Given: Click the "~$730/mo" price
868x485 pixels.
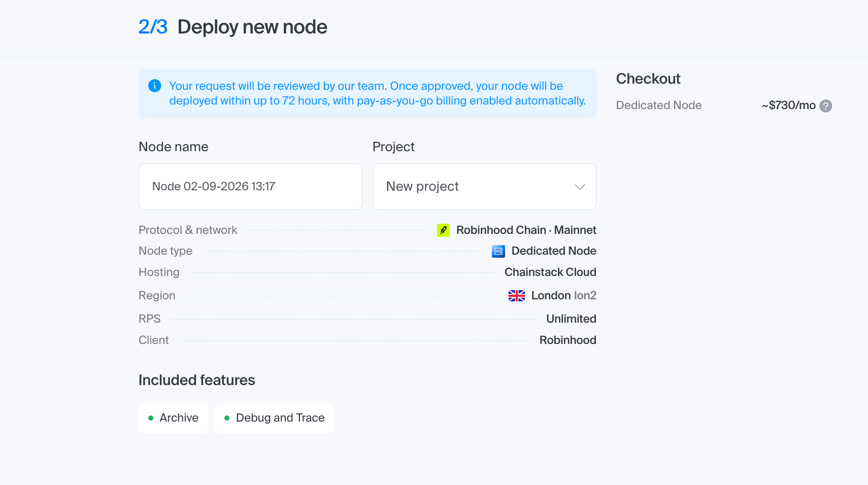Looking at the screenshot, I should pos(789,106).
